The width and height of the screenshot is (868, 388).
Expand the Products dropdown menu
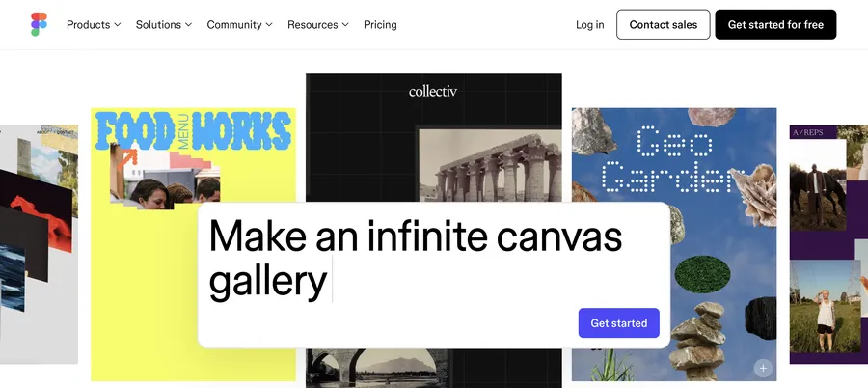[x=94, y=24]
